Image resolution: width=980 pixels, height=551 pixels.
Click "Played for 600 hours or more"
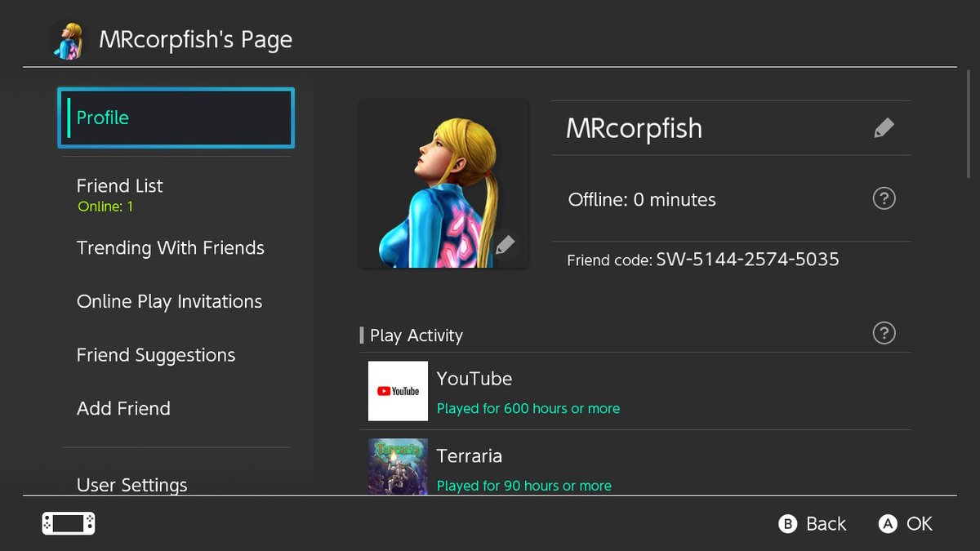[528, 408]
